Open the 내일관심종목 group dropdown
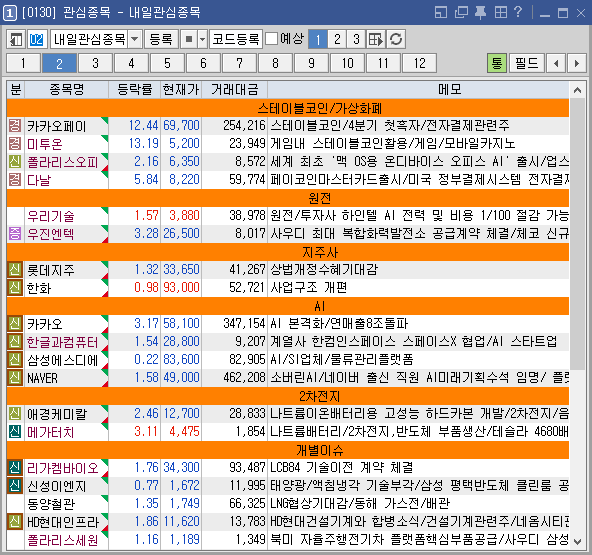This screenshot has width=592, height=555. click(x=135, y=39)
